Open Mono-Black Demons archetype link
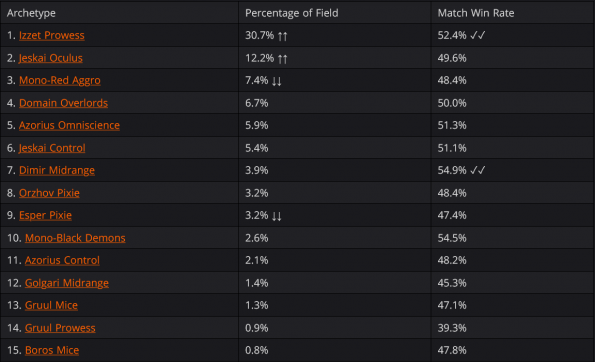This screenshot has width=595, height=362. click(75, 238)
